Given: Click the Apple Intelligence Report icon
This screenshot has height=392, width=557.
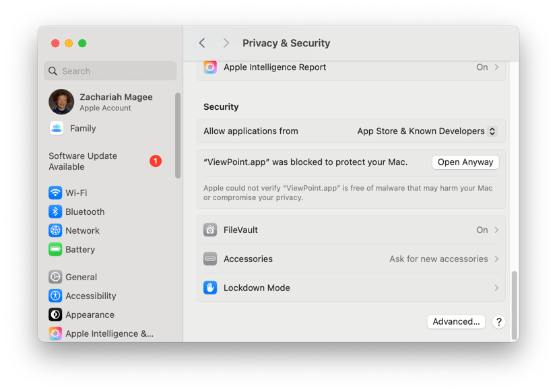Looking at the screenshot, I should [210, 67].
